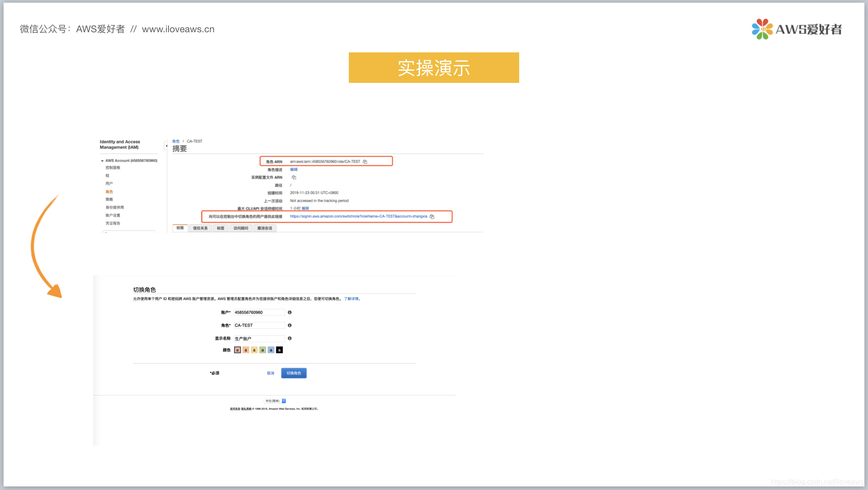Open 账户设置 in IAM sidebar

tap(113, 215)
